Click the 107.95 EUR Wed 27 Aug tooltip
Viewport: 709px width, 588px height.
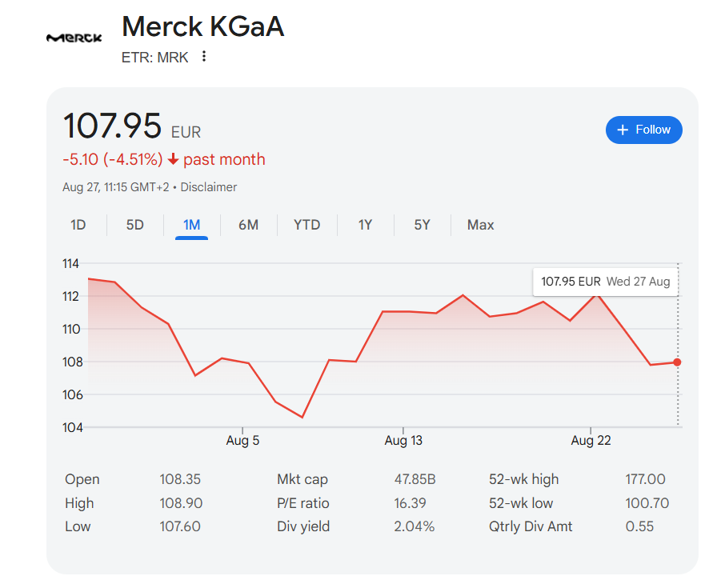coord(606,282)
